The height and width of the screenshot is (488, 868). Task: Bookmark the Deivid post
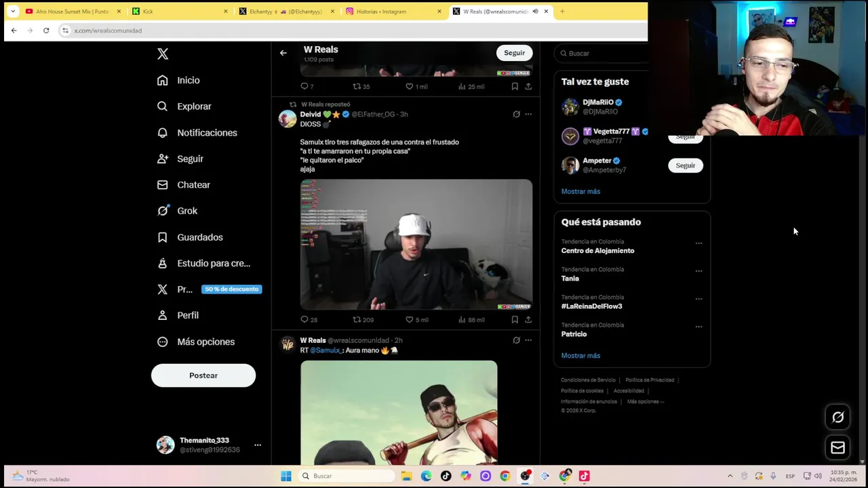[515, 320]
